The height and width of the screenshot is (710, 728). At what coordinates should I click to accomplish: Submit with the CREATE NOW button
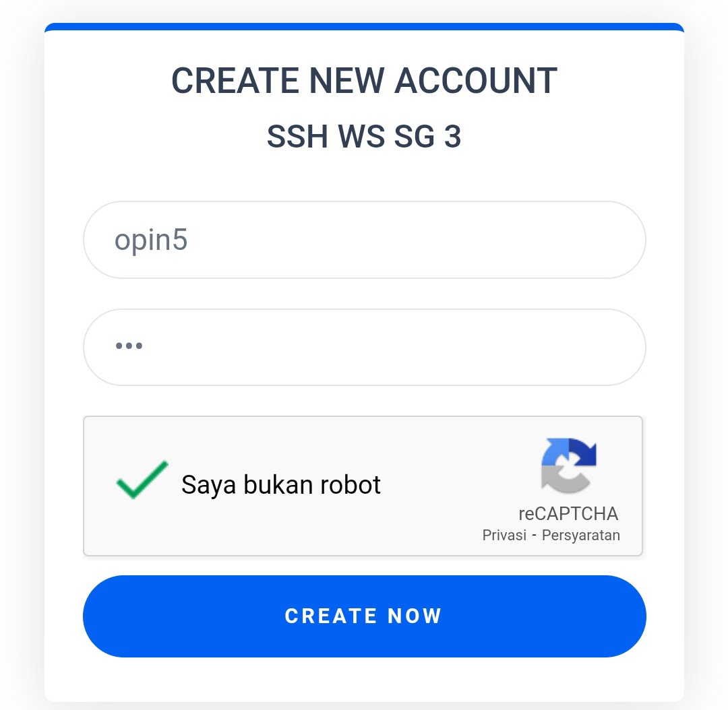(365, 616)
